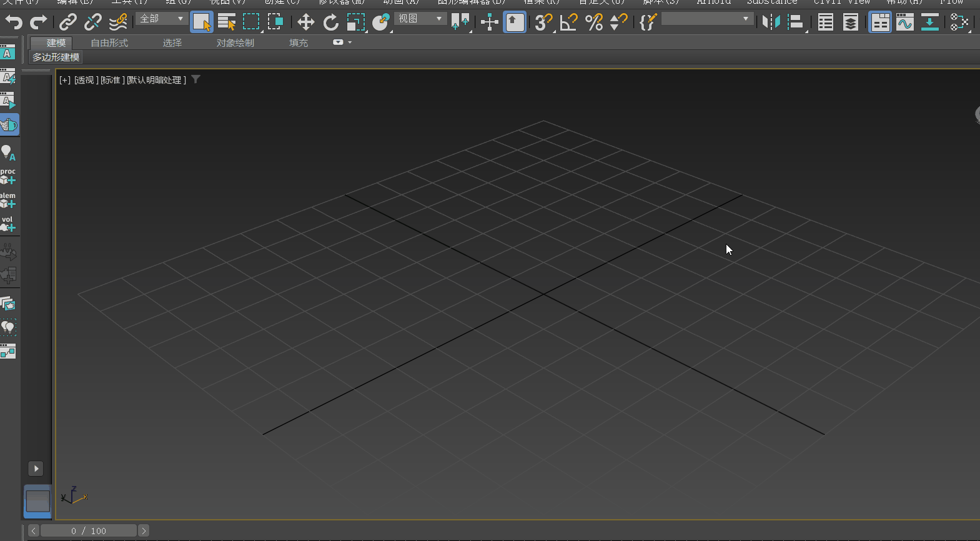
Task: Toggle the Keyboard Shortcut Override button
Action: click(x=514, y=22)
